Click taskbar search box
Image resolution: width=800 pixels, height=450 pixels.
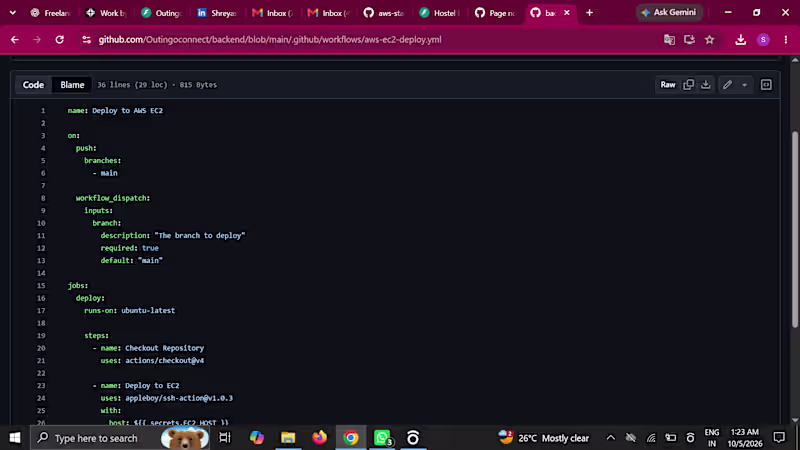coord(121,438)
